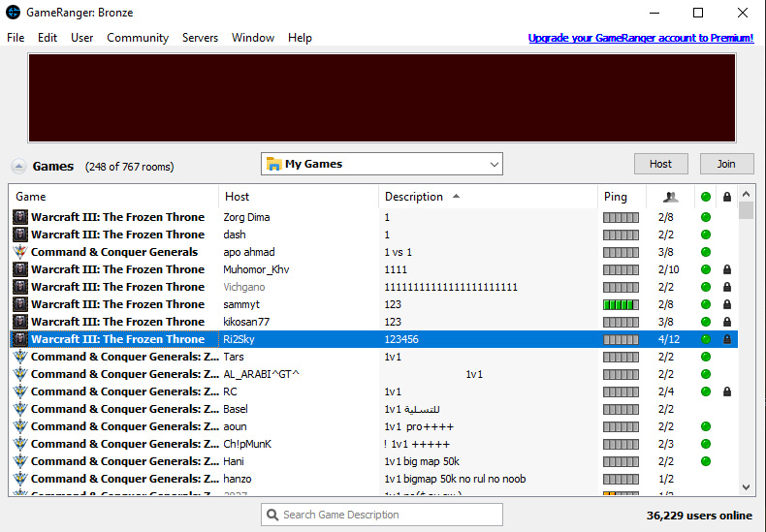
Task: Sort by the green status dot column header
Action: click(706, 197)
